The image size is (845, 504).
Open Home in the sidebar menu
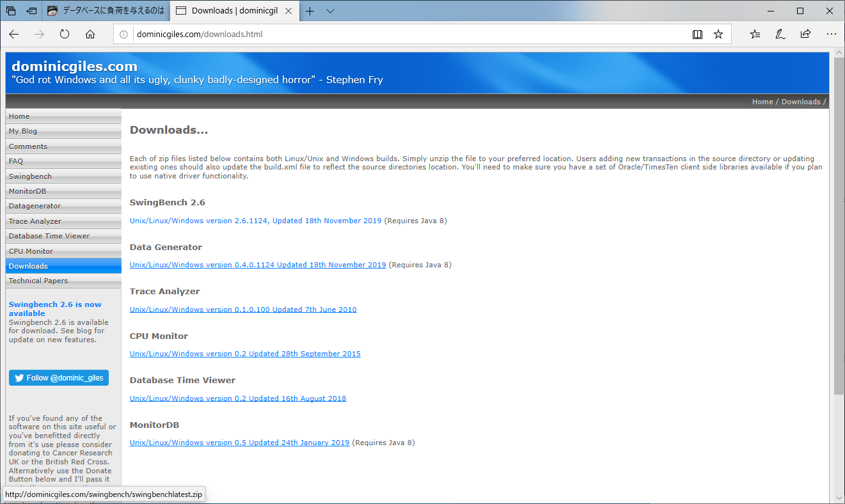pyautogui.click(x=63, y=116)
